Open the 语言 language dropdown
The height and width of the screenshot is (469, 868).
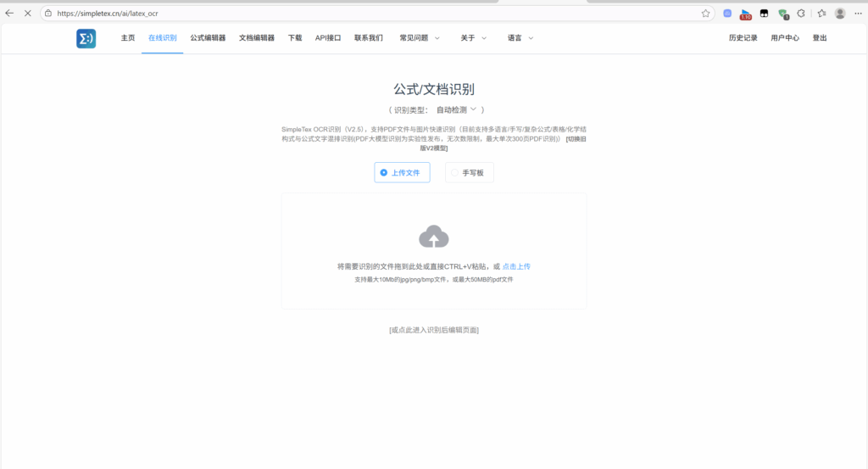[x=520, y=38]
